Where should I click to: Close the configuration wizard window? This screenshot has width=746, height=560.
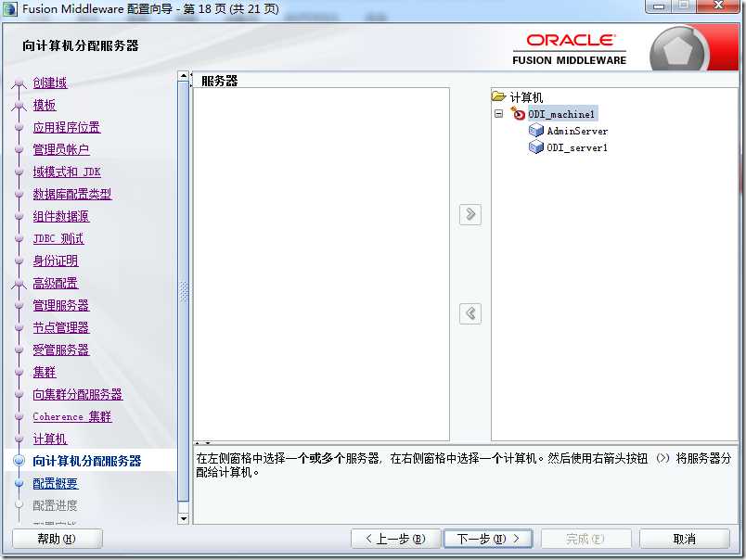(x=718, y=6)
